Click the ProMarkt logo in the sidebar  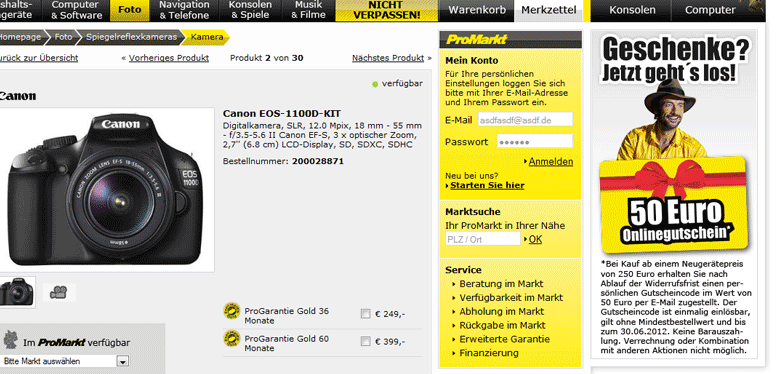(476, 40)
